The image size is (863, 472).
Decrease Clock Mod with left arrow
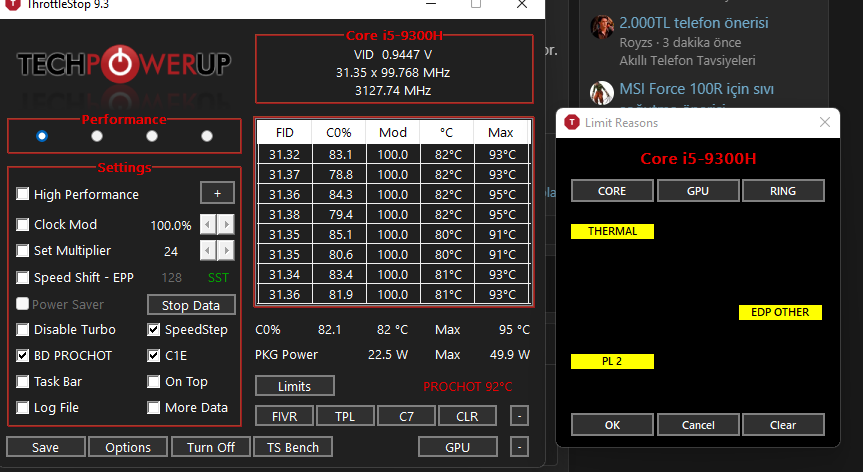coord(207,224)
